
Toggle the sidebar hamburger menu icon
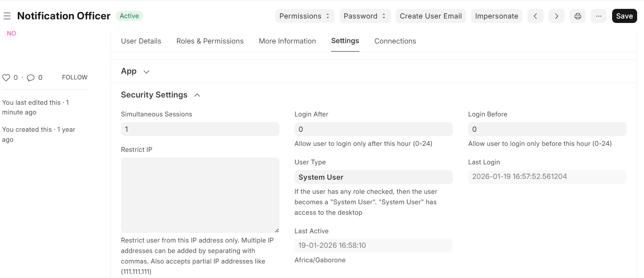tap(7, 16)
